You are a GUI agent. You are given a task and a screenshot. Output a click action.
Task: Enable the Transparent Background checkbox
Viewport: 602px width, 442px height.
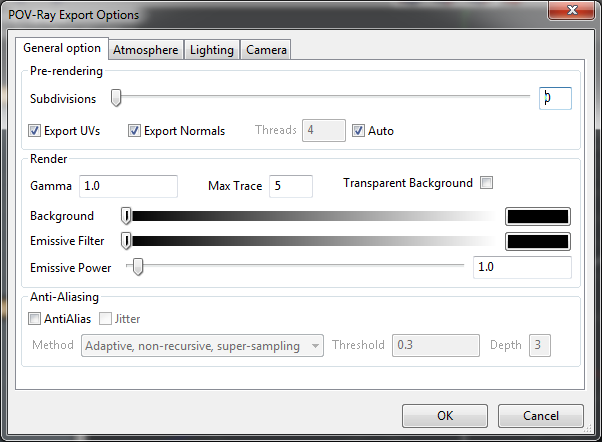(486, 182)
